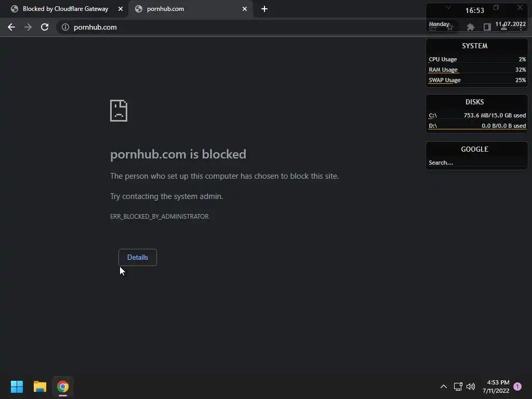The height and width of the screenshot is (399, 532).
Task: Click SWAP Usage row in widget
Action: 477,80
